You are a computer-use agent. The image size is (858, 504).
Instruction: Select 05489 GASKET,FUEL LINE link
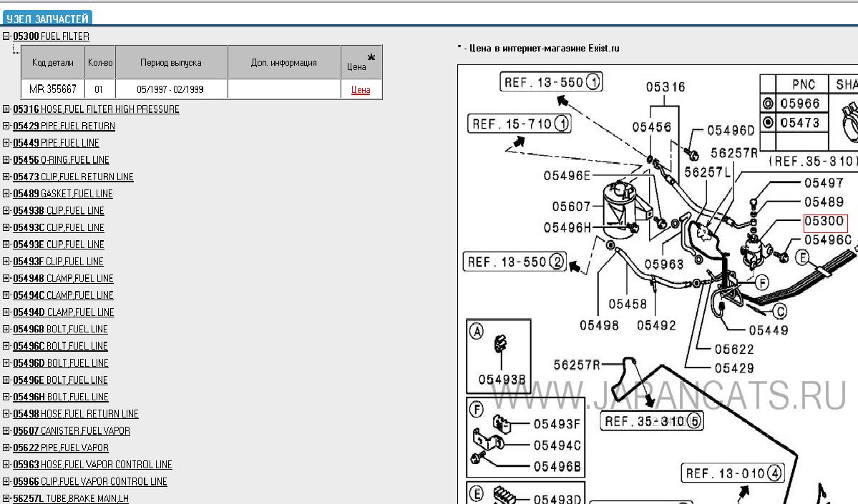click(63, 194)
